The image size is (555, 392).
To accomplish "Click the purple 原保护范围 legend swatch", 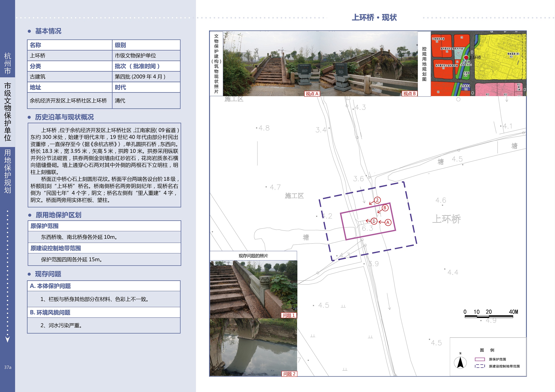I will [x=480, y=359].
